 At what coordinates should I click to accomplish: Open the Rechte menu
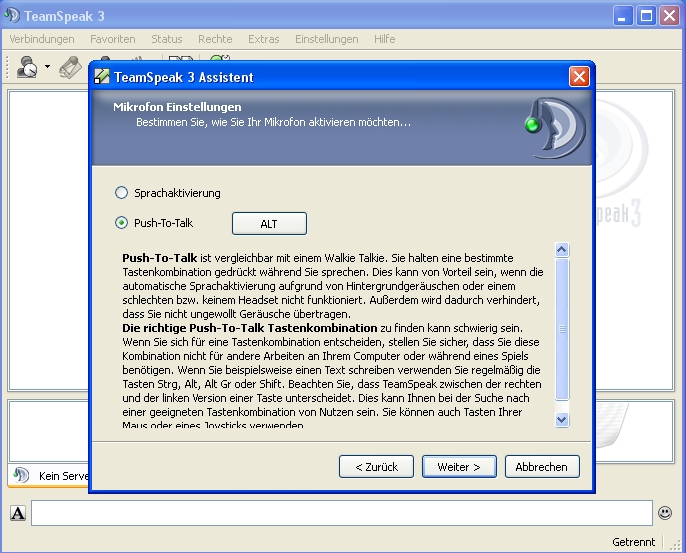tap(215, 39)
